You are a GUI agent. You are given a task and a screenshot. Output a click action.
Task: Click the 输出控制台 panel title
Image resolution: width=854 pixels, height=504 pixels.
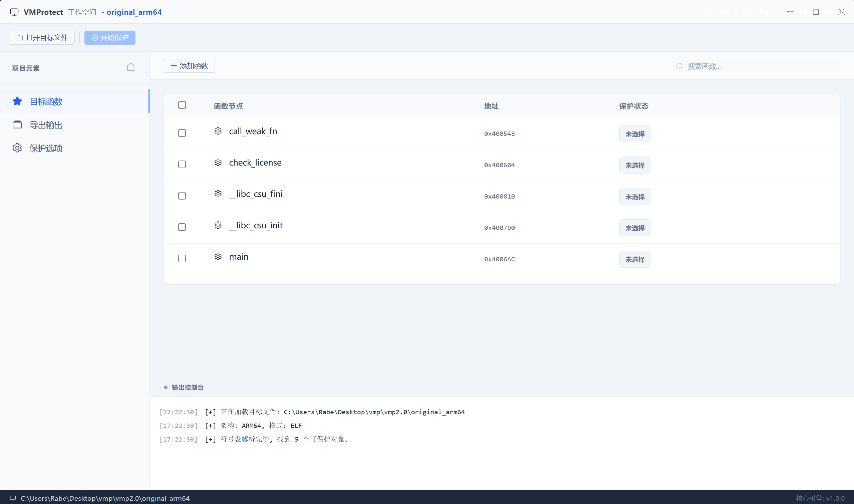188,388
